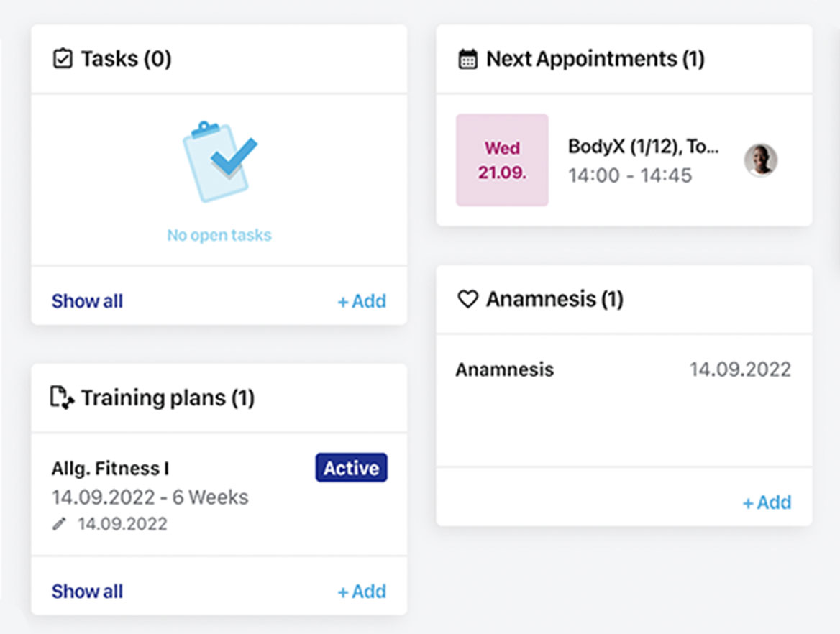The height and width of the screenshot is (634, 840).
Task: Click the Tasks (0) heading
Action: pos(126,59)
